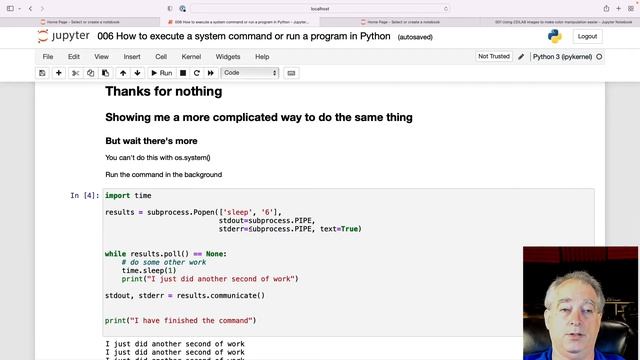Click the first output line of the cell
This screenshot has height=360, width=640.
pyautogui.click(x=175, y=344)
